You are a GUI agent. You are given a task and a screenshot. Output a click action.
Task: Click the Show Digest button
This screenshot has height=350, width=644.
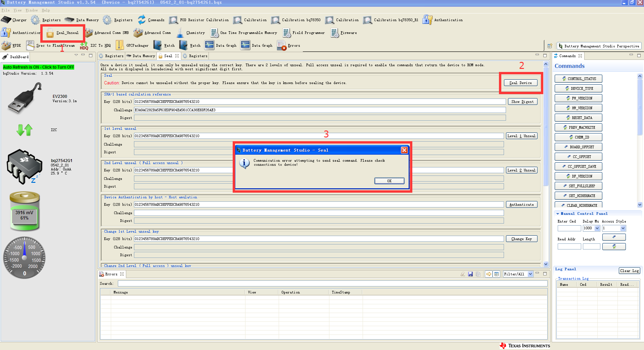tap(522, 102)
